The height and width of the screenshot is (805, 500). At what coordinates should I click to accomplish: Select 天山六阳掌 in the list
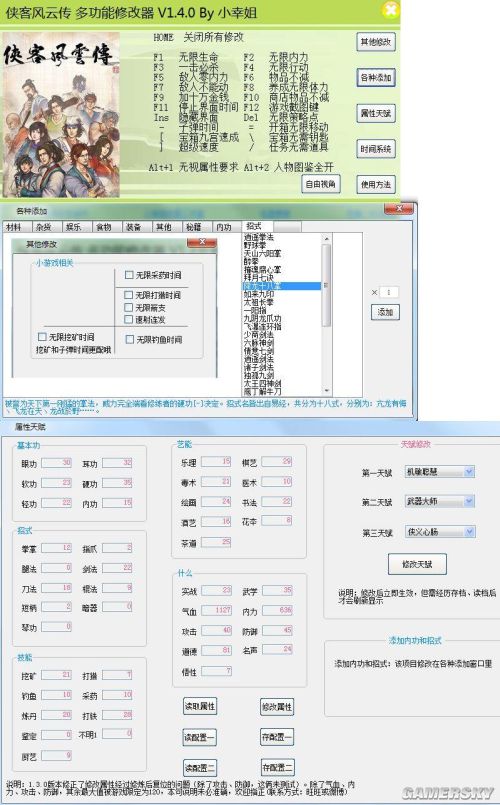[x=262, y=253]
